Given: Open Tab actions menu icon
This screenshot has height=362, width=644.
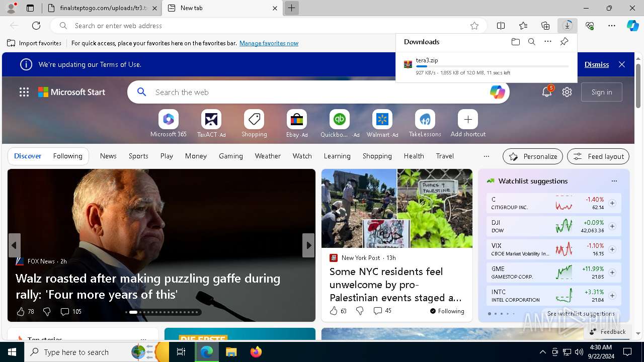Looking at the screenshot, I should pos(30,8).
